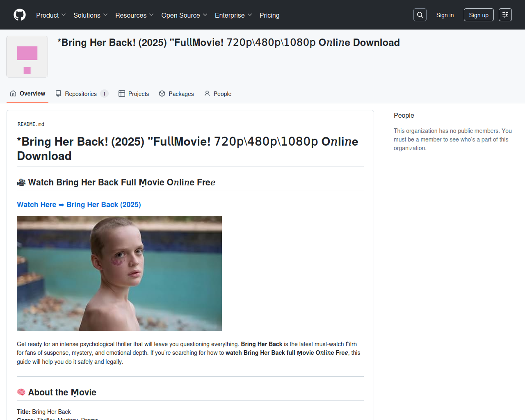Click the appearance settings icon
This screenshot has width=525, height=420.
coord(505,15)
